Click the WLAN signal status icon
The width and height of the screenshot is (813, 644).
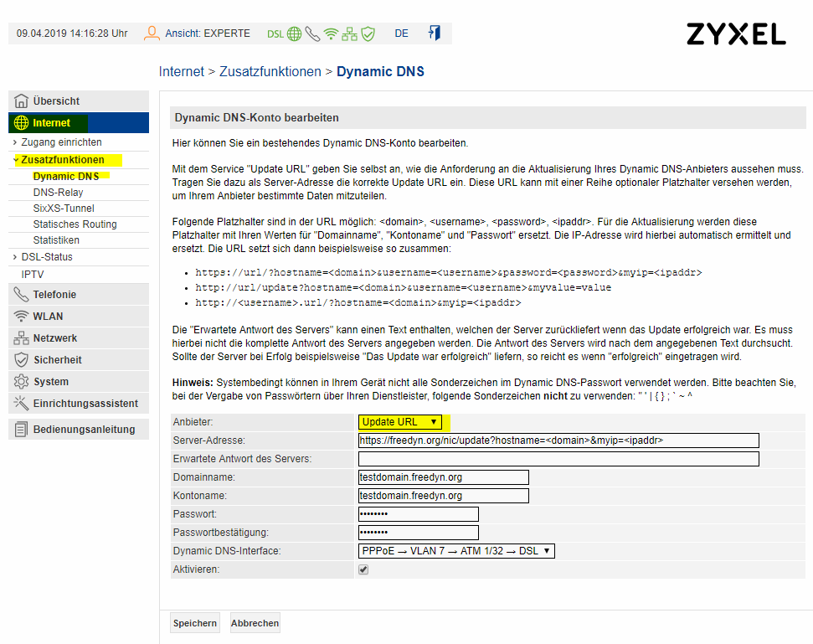[332, 33]
